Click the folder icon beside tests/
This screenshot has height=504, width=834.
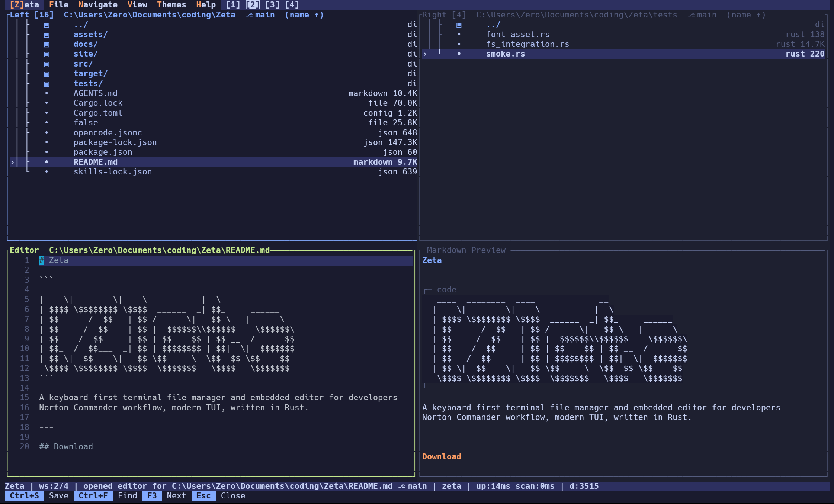click(47, 84)
